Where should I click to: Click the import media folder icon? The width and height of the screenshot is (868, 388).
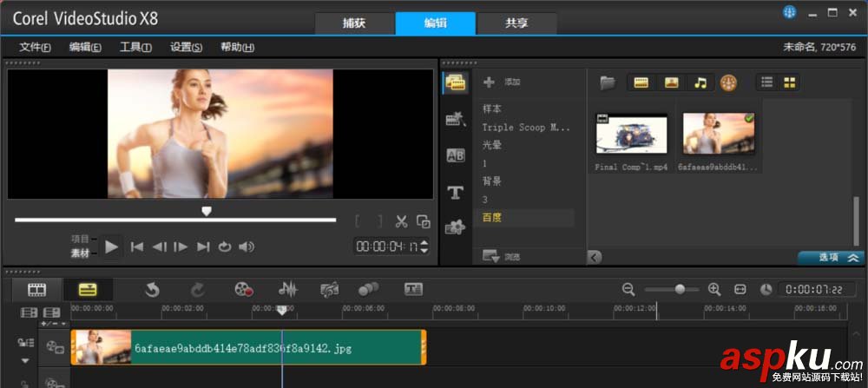[608, 83]
